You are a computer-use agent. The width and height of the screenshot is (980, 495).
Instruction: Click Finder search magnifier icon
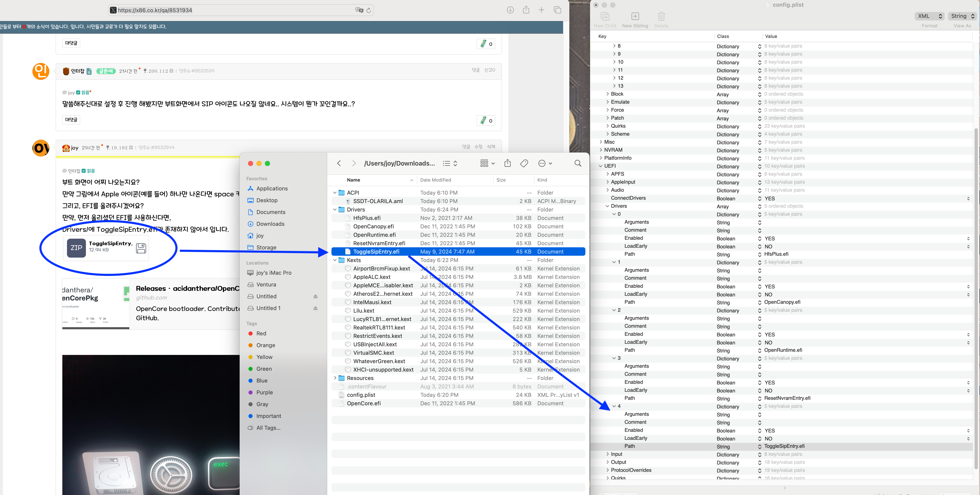(x=578, y=163)
